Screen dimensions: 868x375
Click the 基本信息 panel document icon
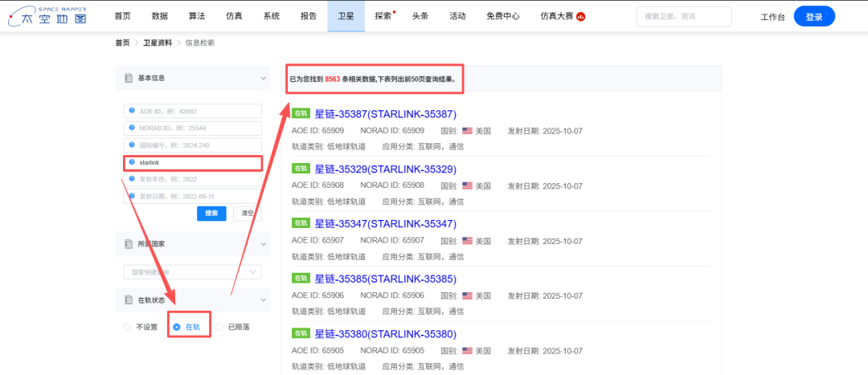point(129,78)
